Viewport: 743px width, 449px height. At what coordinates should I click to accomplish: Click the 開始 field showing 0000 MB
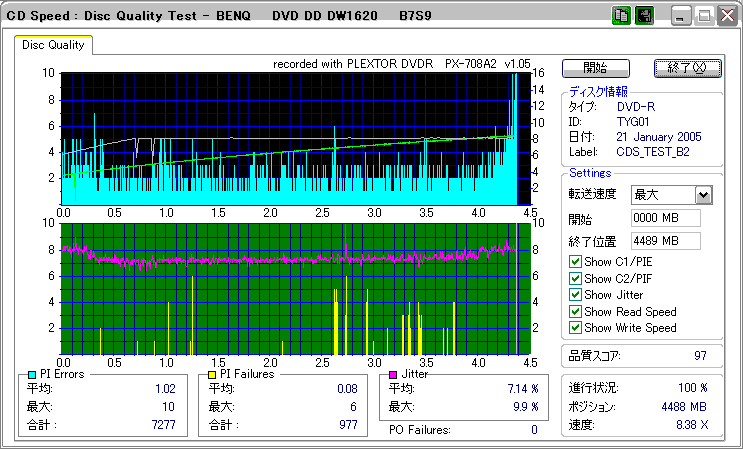pos(665,218)
